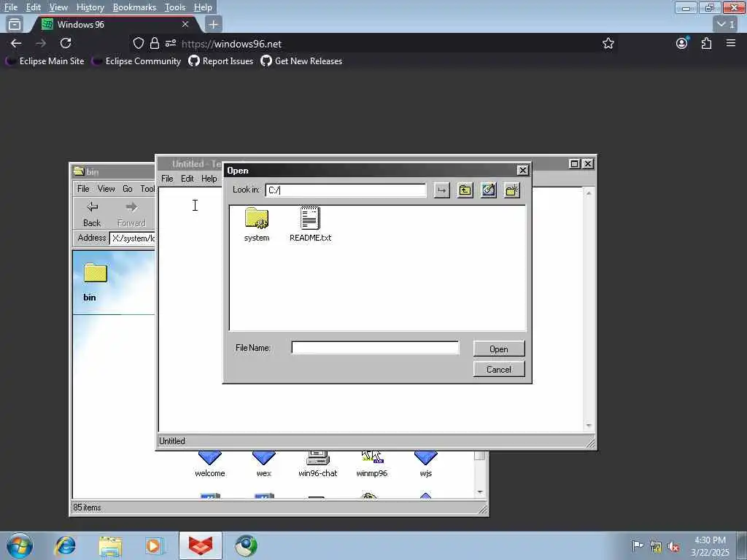747x560 pixels.
Task: Open Go menu in bin explorer window
Action: (127, 189)
